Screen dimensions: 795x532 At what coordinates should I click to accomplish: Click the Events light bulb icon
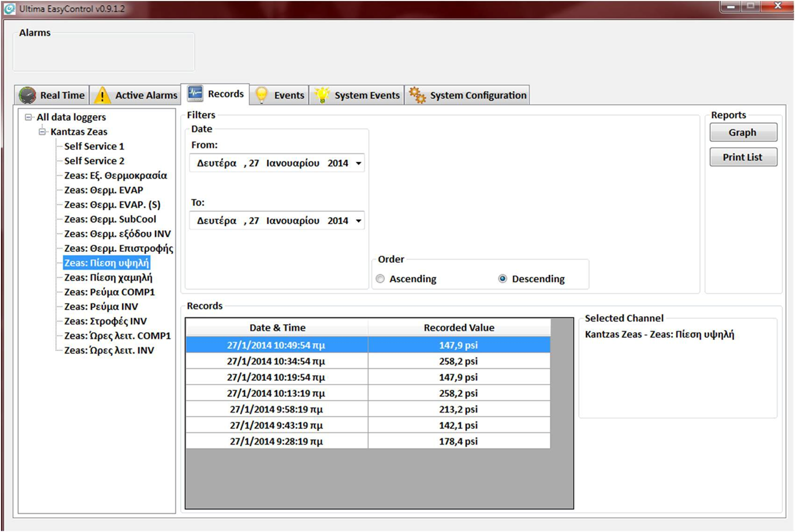(261, 95)
